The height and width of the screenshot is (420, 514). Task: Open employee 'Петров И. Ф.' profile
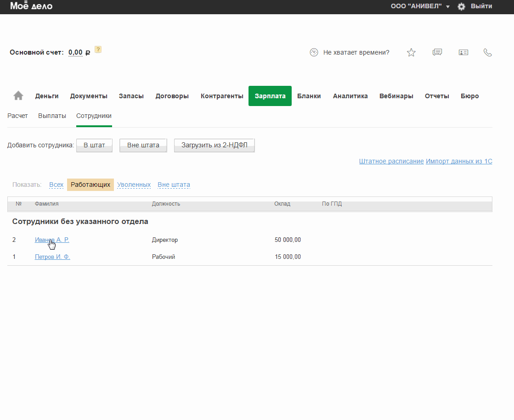click(x=52, y=257)
